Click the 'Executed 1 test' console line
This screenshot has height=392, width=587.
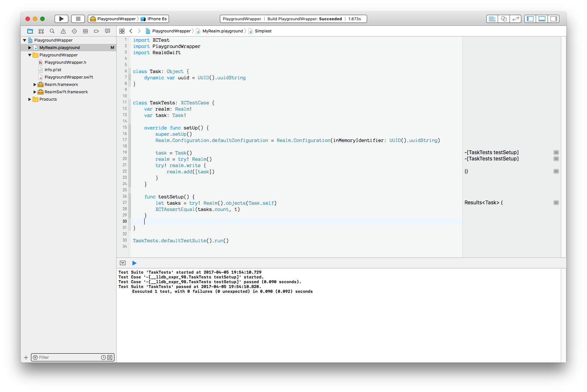[x=222, y=291]
